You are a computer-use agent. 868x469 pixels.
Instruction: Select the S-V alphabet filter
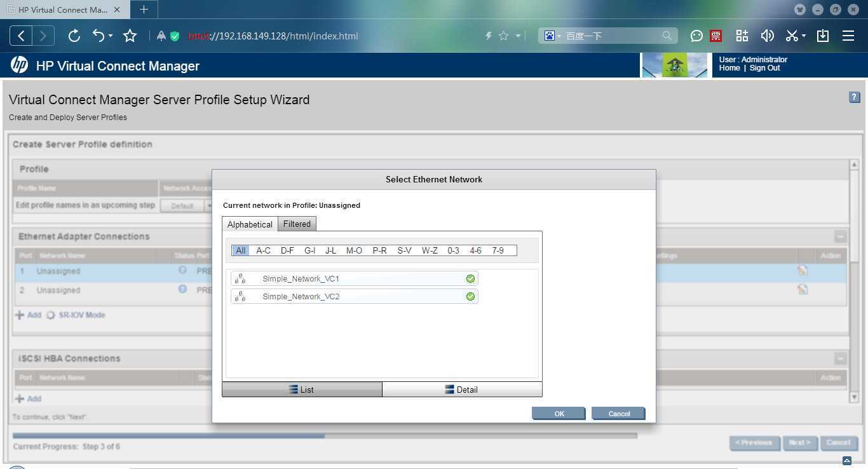coord(404,250)
